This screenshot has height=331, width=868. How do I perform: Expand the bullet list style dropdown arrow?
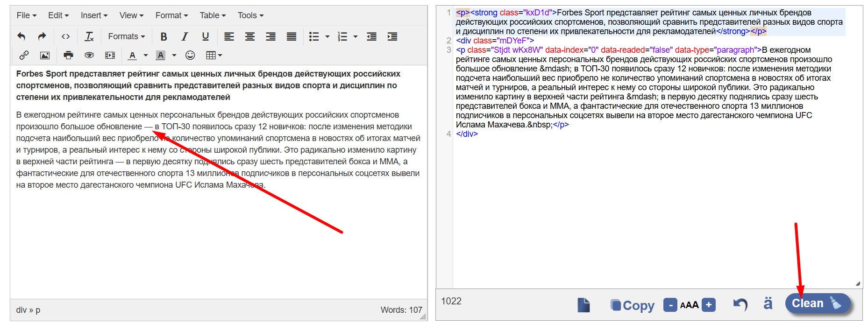coord(327,36)
